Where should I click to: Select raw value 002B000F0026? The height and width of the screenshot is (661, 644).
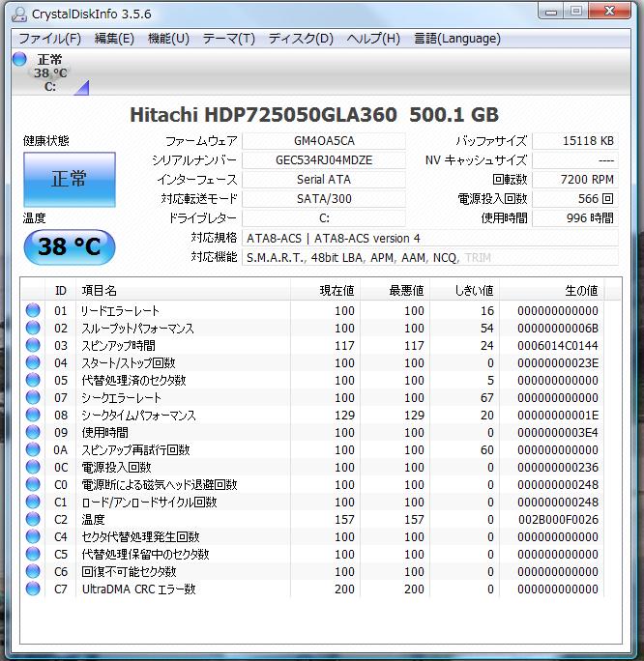pyautogui.click(x=558, y=520)
